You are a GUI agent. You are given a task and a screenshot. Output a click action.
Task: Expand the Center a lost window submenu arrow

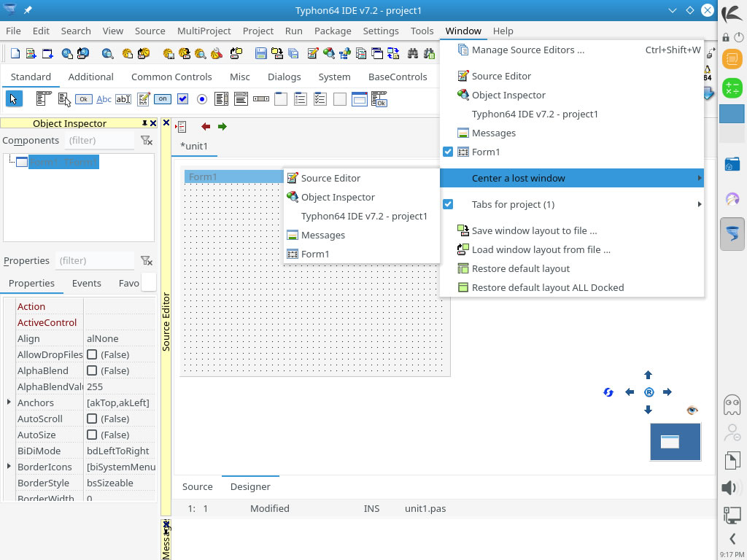tap(700, 178)
